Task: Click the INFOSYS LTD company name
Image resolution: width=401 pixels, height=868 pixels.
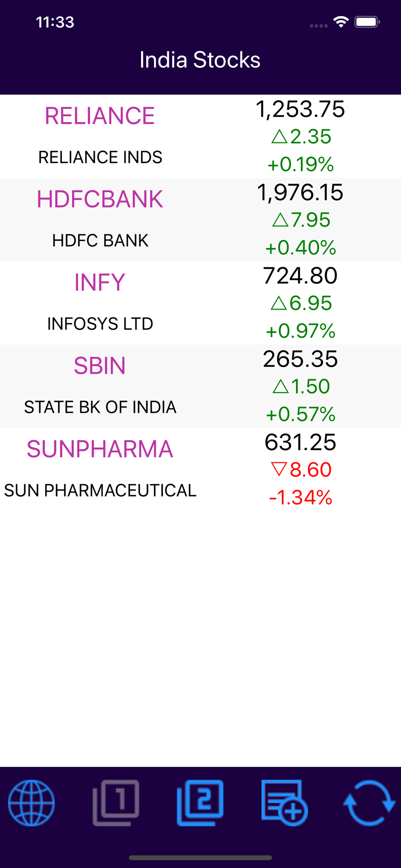Action: [x=100, y=324]
